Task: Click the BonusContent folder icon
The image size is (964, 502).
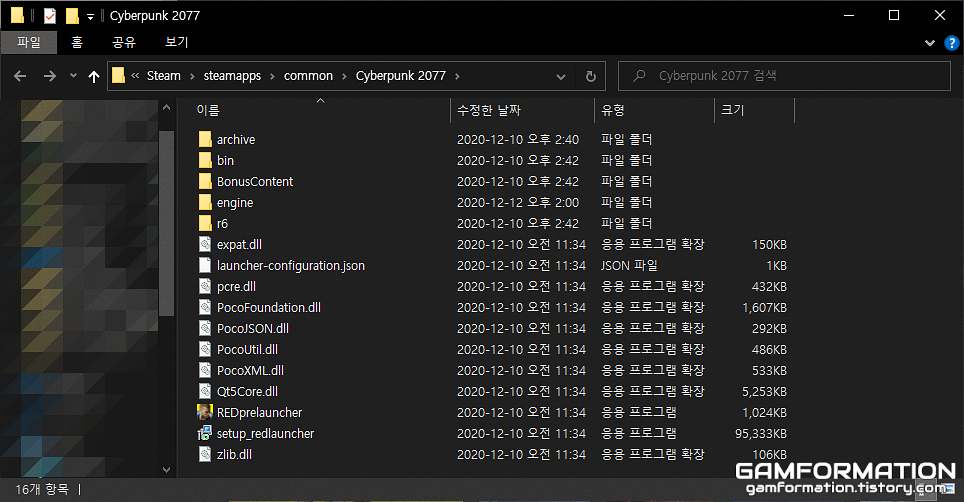Action: pos(205,181)
